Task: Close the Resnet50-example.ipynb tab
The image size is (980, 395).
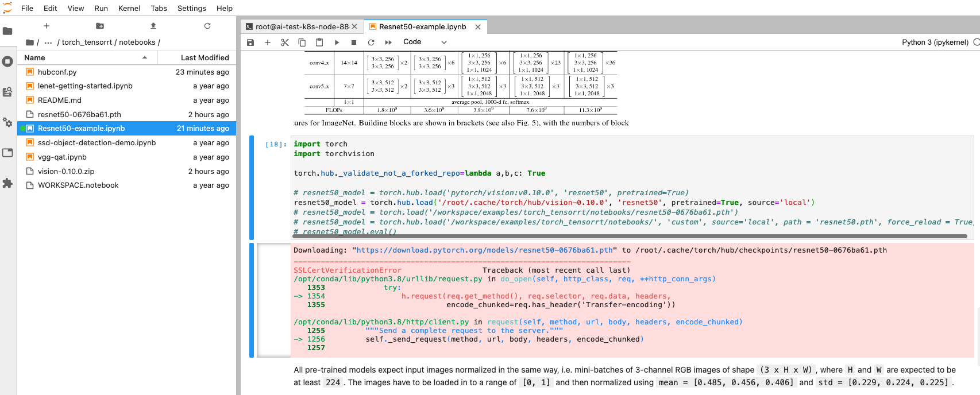Action: click(x=478, y=26)
